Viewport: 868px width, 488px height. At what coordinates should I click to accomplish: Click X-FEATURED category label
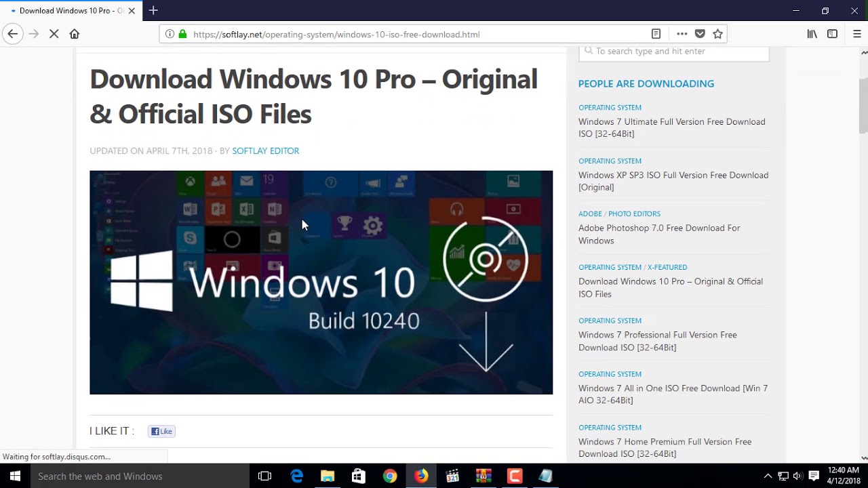click(x=667, y=267)
